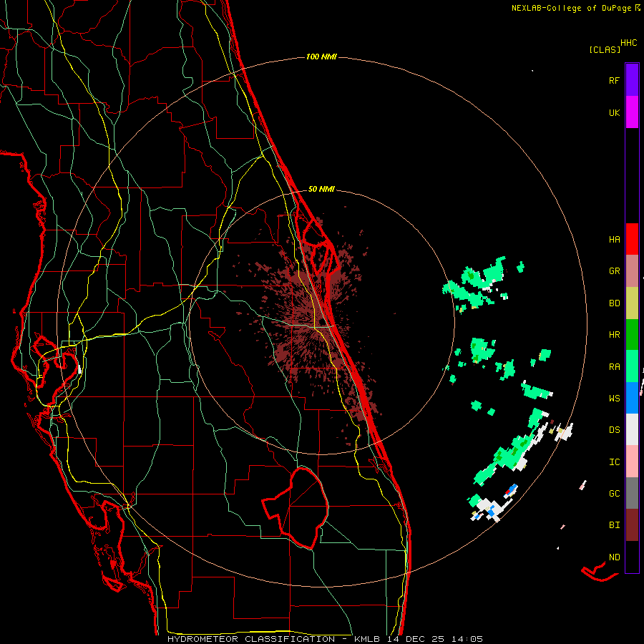Select the DS white legend swatch
Image resolution: width=644 pixels, height=644 pixels.
pyautogui.click(x=632, y=429)
